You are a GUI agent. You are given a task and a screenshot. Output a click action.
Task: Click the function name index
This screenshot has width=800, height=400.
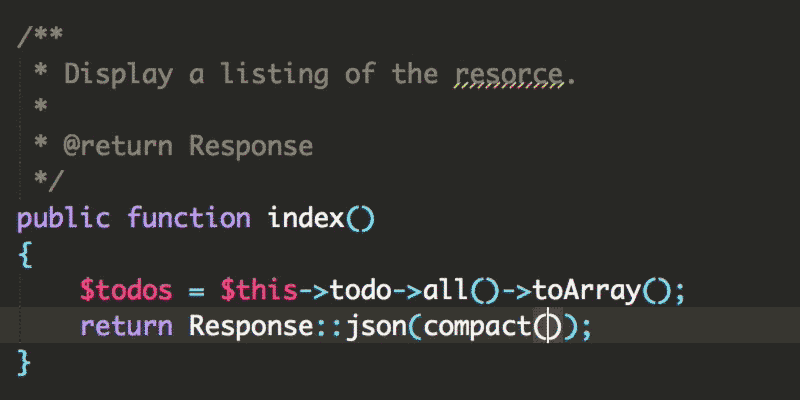(x=306, y=218)
